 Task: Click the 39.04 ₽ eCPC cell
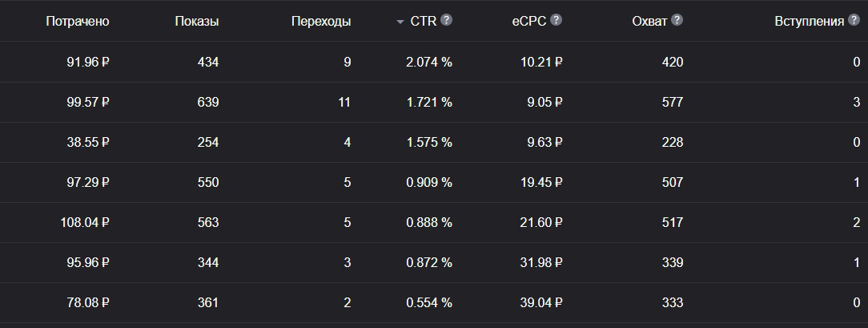pyautogui.click(x=541, y=302)
